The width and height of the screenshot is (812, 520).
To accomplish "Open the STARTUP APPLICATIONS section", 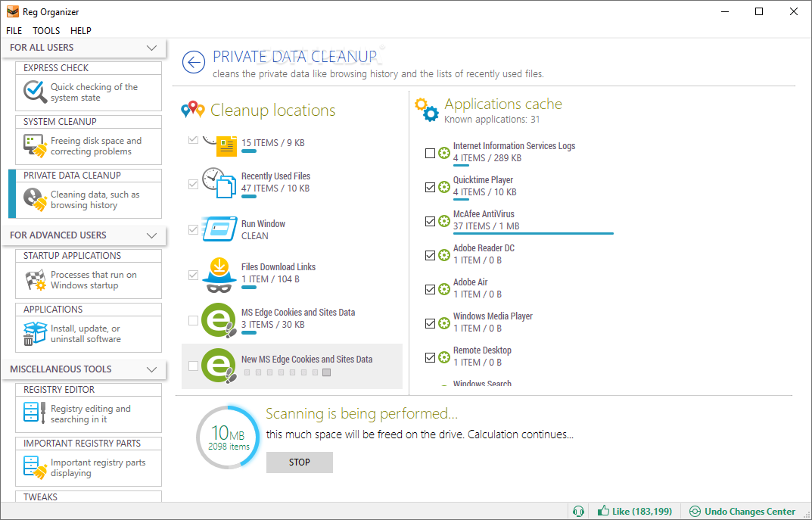I will click(89, 274).
